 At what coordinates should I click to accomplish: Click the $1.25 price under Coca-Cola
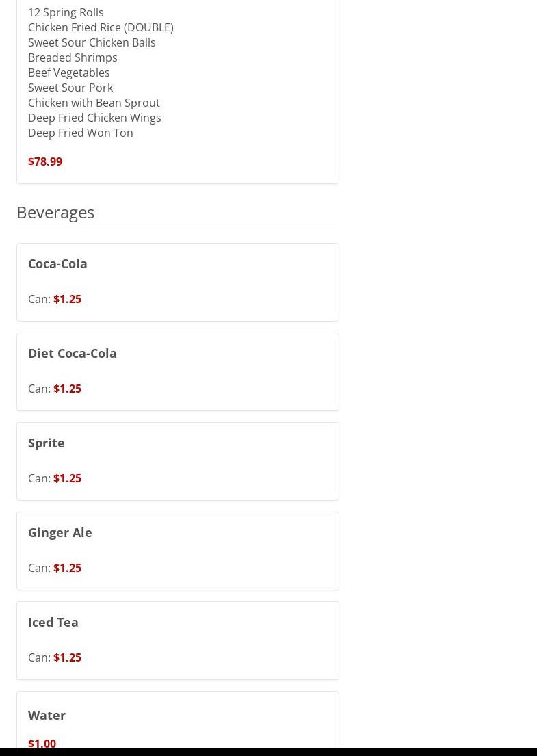click(67, 299)
